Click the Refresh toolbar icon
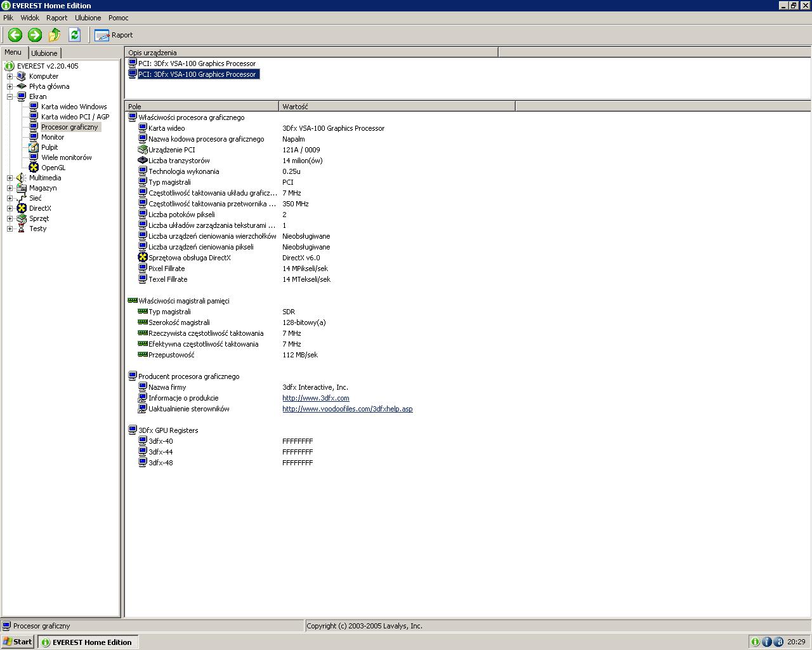Viewport: 812px width, 650px height. 74,35
